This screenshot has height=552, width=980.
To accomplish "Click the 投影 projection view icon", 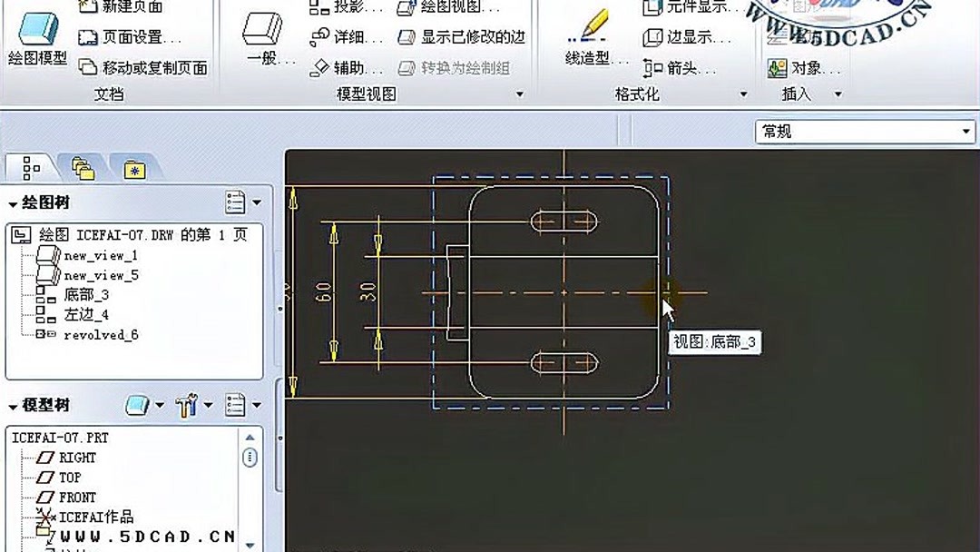I will tap(318, 7).
